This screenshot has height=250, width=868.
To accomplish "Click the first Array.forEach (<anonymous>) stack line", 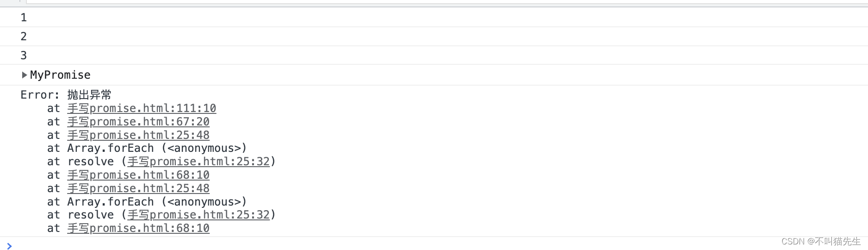I will 147,148.
